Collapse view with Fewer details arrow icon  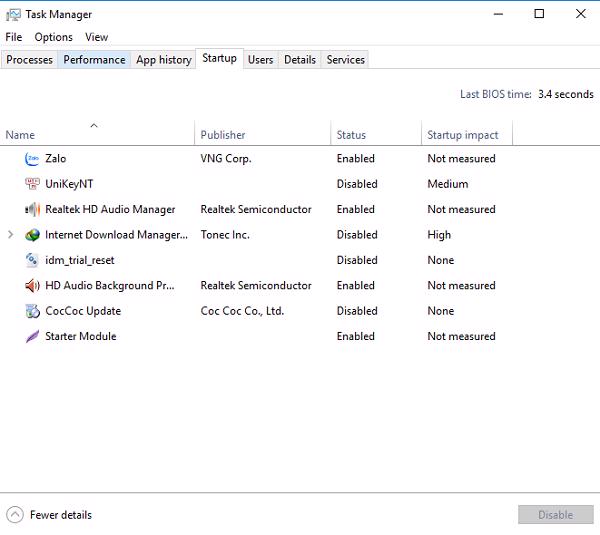(15, 515)
